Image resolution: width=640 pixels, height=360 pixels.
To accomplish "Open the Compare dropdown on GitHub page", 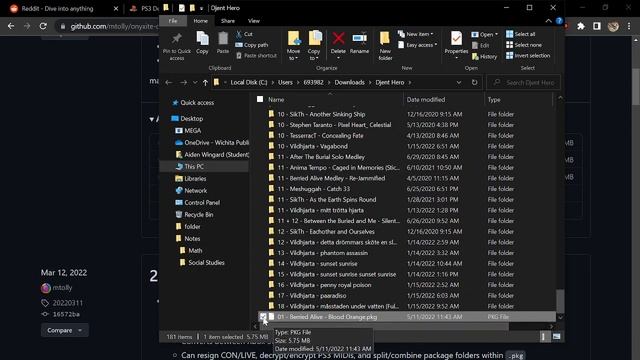I will pyautogui.click(x=64, y=330).
